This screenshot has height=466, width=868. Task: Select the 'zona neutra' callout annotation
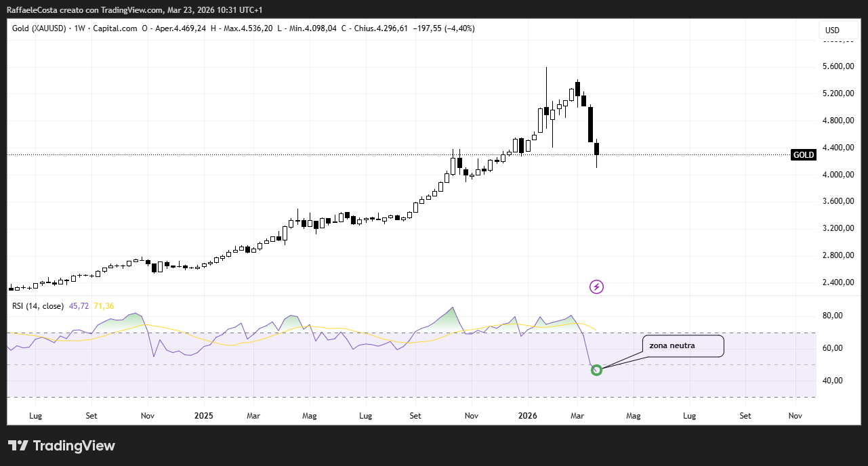coord(682,345)
